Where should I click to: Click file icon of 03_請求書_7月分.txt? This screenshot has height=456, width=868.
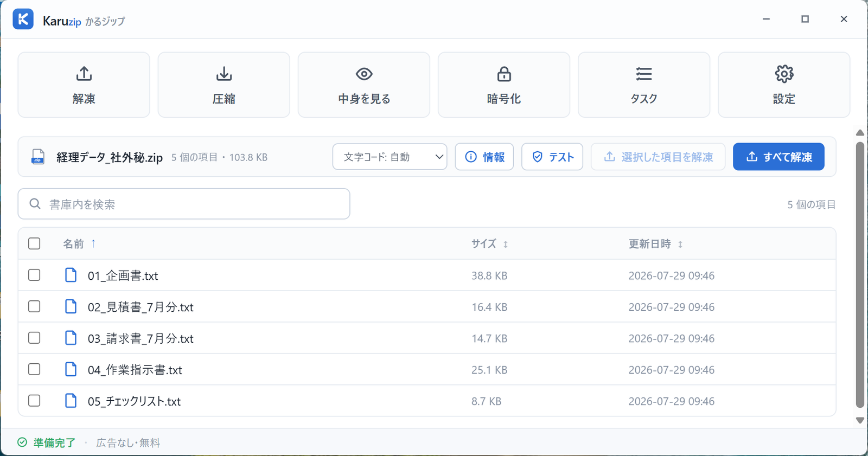tap(71, 338)
